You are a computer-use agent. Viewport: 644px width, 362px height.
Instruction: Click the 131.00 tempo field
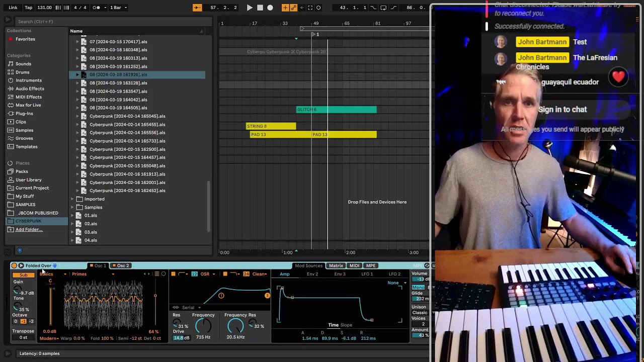pos(44,8)
